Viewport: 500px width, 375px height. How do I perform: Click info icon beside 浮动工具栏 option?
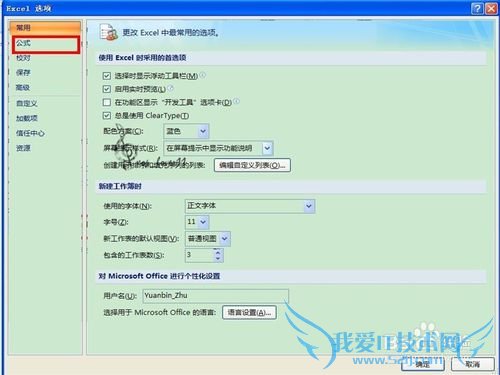tap(202, 75)
